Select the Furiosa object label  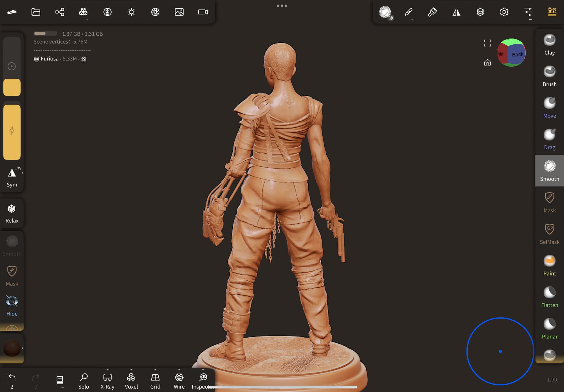coord(50,59)
